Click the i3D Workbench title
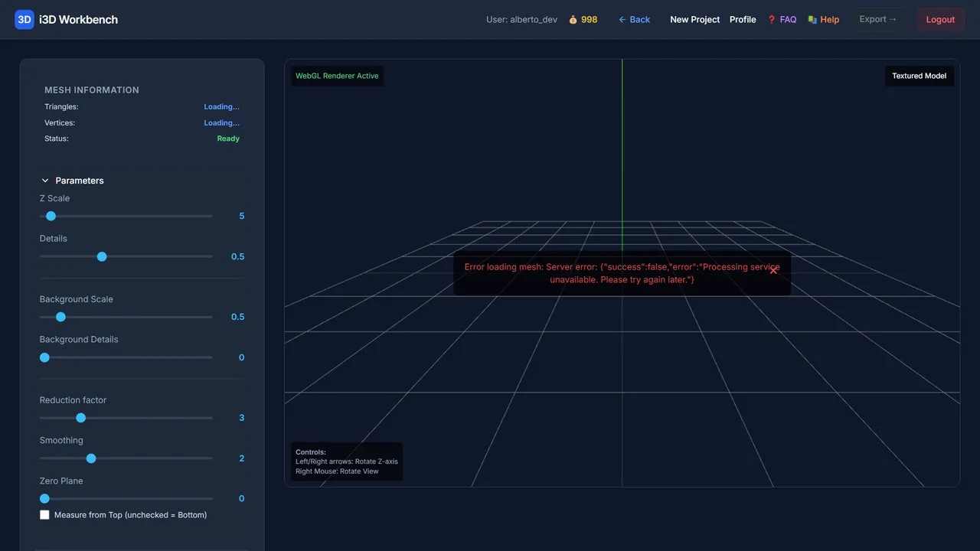This screenshot has width=980, height=551. tap(78, 20)
